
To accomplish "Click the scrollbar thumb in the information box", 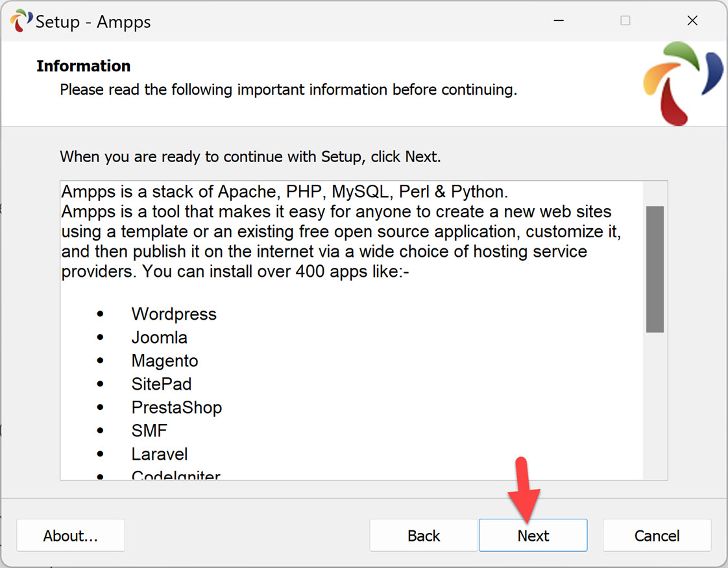I will [655, 269].
